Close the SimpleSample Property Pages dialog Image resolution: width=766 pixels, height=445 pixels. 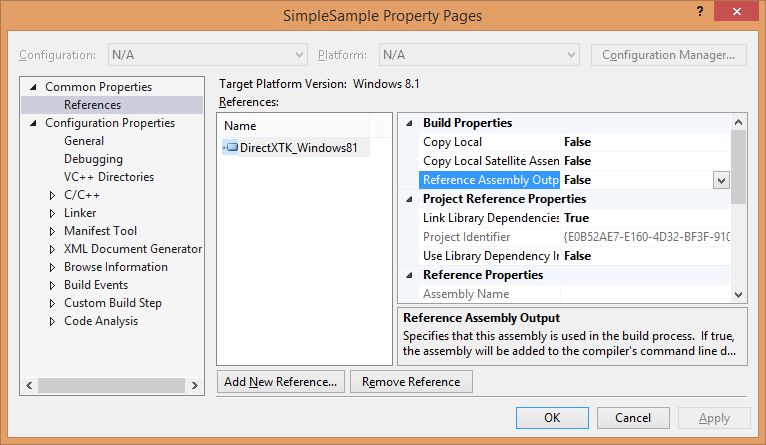736,11
